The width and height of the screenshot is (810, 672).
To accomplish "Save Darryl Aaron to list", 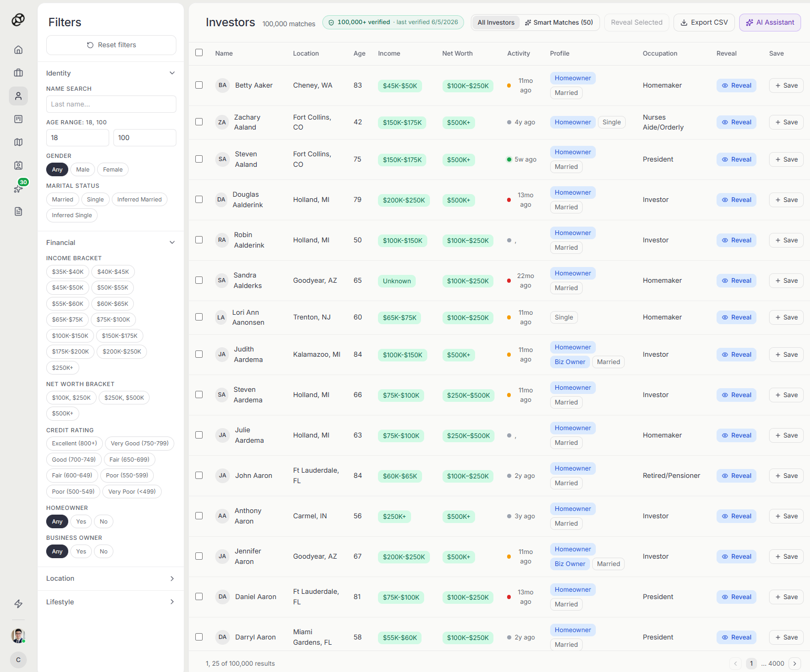I will pos(786,637).
